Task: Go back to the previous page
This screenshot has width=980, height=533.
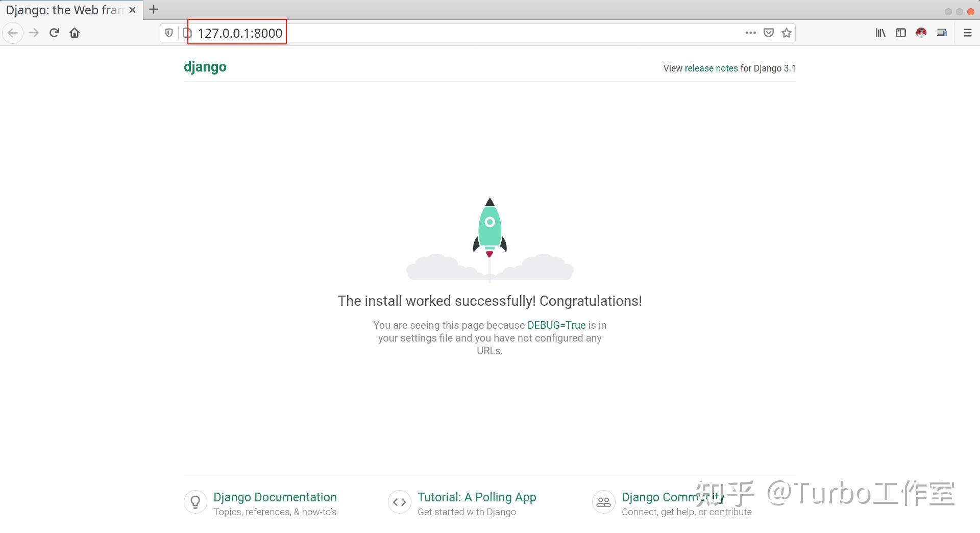Action: tap(13, 33)
